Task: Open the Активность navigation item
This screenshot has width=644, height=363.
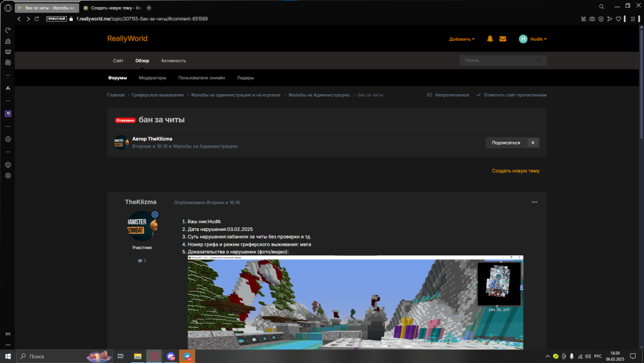Action: click(173, 61)
